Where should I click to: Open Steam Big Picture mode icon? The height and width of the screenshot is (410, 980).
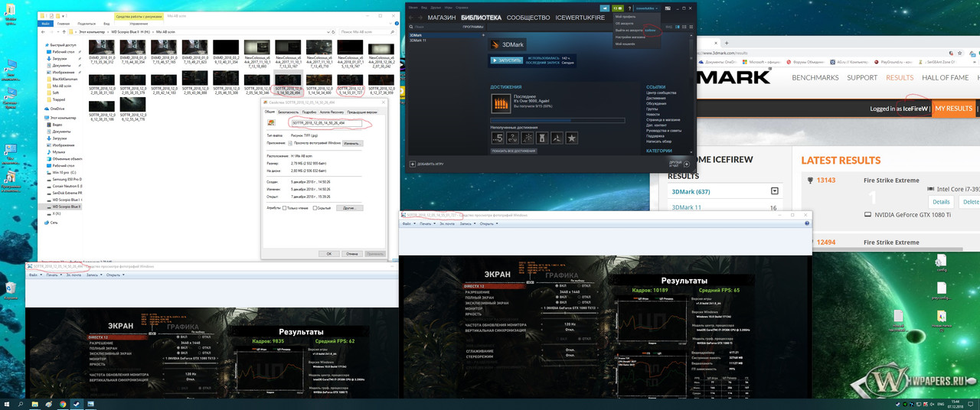tap(668, 8)
